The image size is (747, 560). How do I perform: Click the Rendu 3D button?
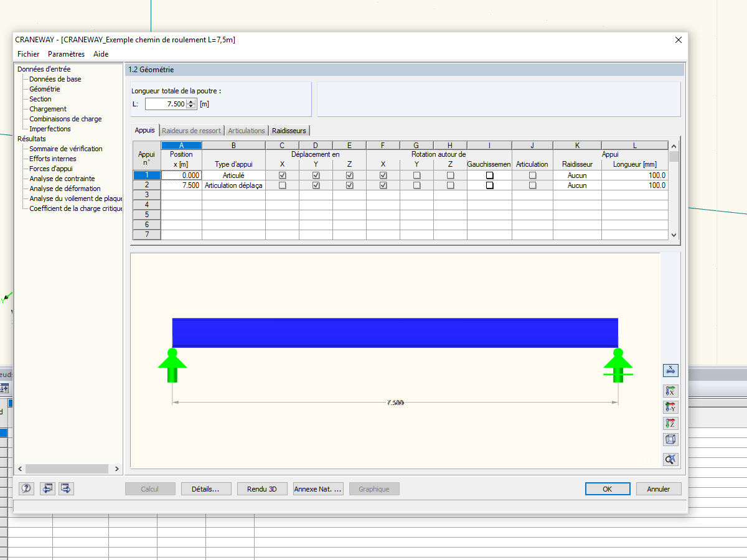[x=262, y=489]
